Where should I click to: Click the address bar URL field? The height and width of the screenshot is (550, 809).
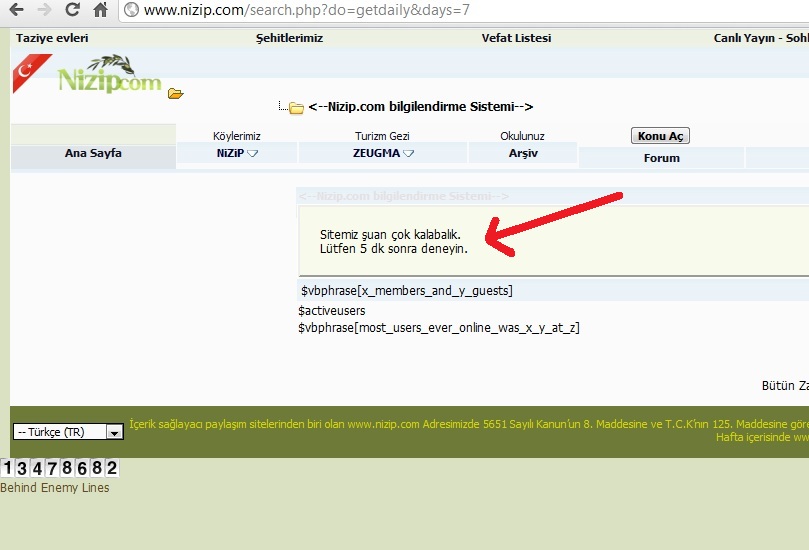pyautogui.click(x=464, y=10)
